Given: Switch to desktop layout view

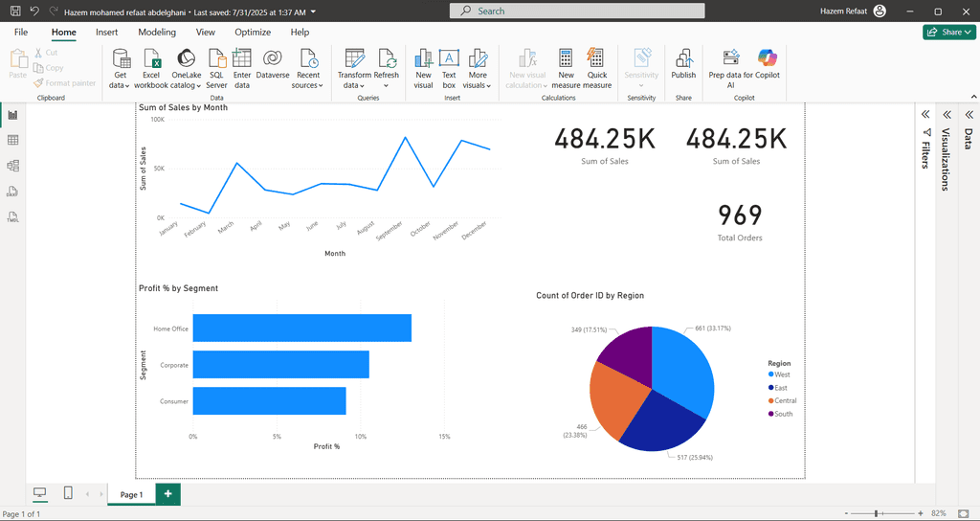Looking at the screenshot, I should tap(40, 493).
